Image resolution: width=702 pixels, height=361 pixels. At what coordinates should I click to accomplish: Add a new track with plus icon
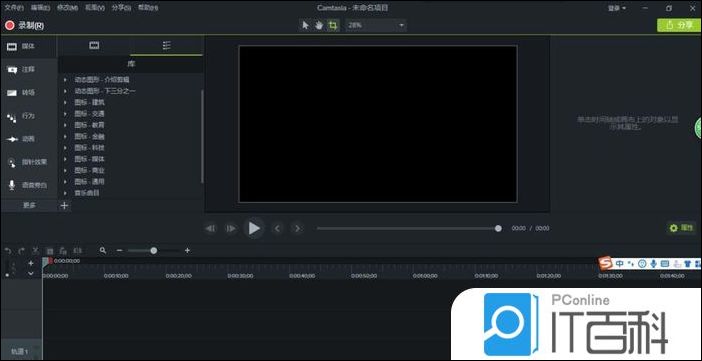coord(30,263)
